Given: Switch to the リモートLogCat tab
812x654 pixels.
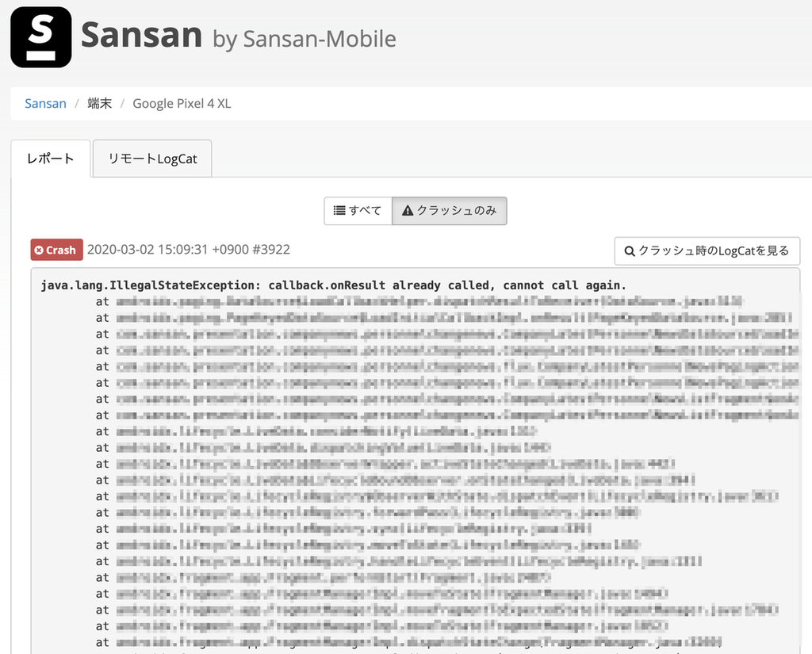Looking at the screenshot, I should point(152,159).
